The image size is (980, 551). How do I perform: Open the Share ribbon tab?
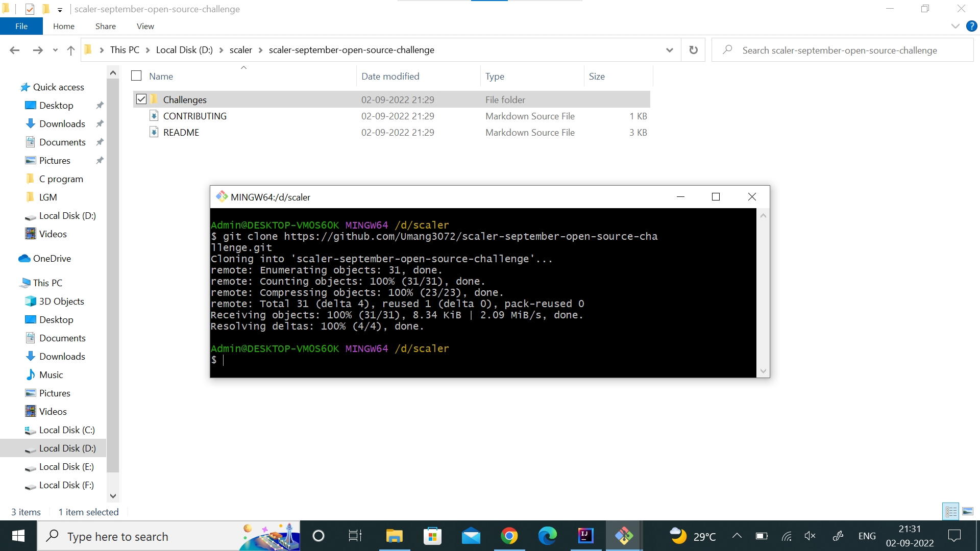105,26
